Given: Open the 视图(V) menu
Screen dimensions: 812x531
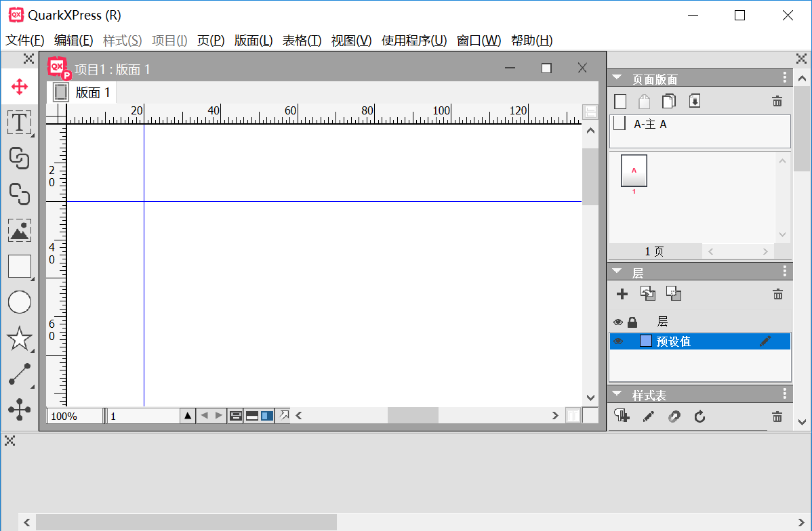Looking at the screenshot, I should point(351,41).
